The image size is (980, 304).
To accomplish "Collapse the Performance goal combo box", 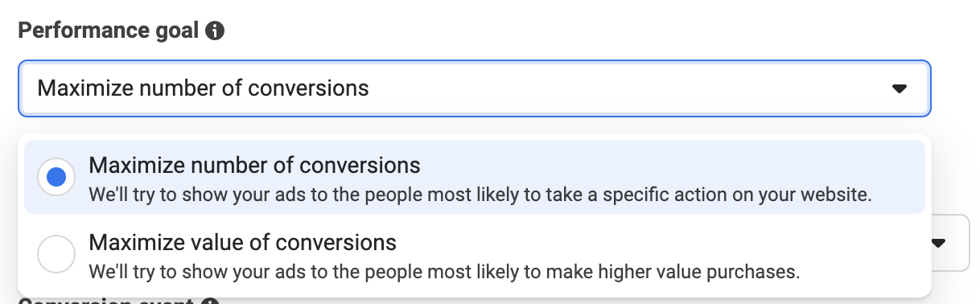I will click(x=475, y=88).
